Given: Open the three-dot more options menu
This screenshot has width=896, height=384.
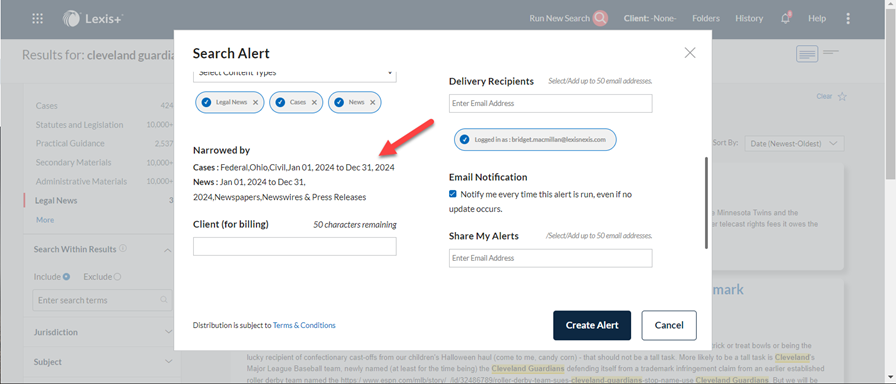Looking at the screenshot, I should 848,18.
